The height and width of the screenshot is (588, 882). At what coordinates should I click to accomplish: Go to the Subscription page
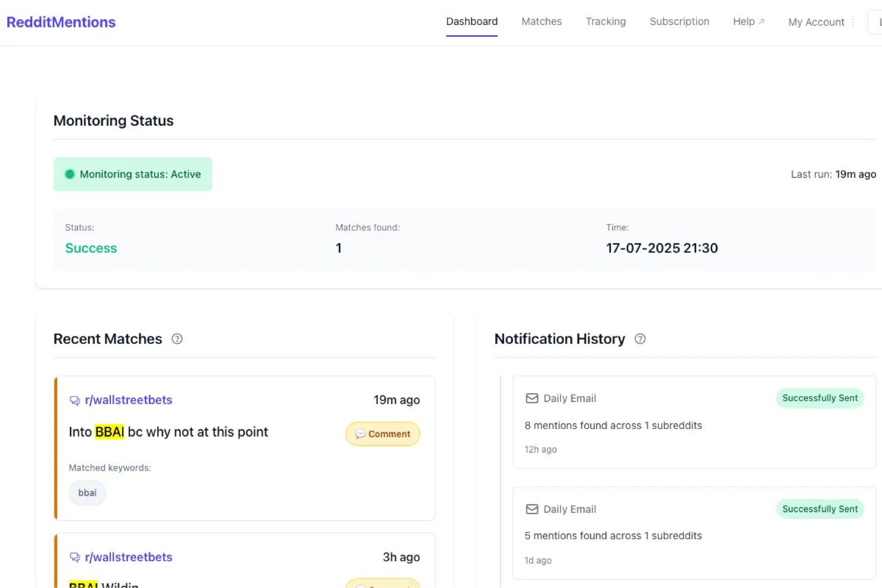pyautogui.click(x=679, y=21)
